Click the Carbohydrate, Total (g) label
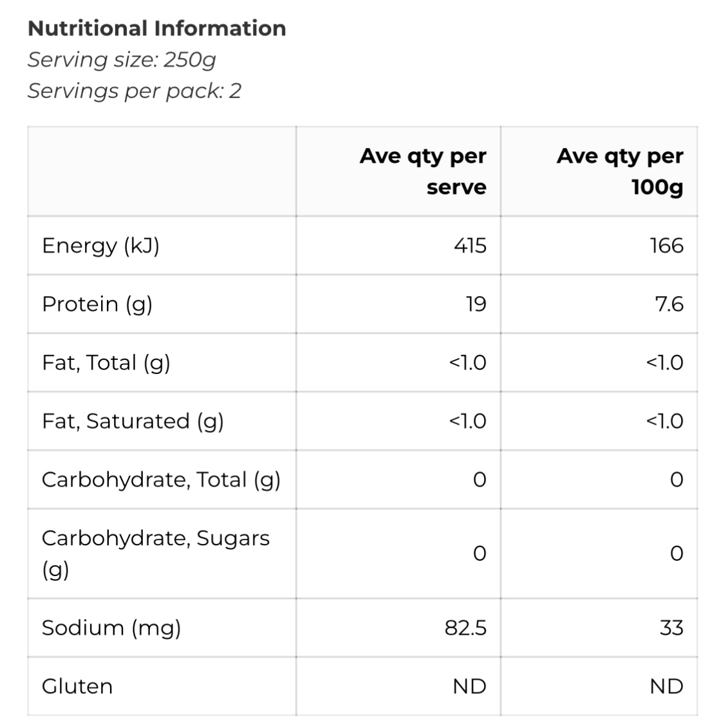The height and width of the screenshot is (728, 728). (161, 480)
